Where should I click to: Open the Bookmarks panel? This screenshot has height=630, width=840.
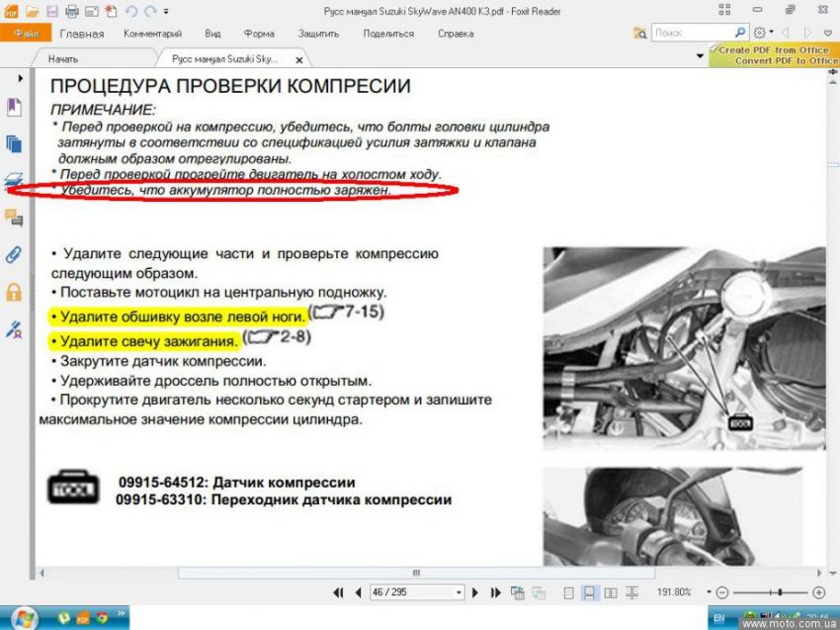tap(14, 107)
